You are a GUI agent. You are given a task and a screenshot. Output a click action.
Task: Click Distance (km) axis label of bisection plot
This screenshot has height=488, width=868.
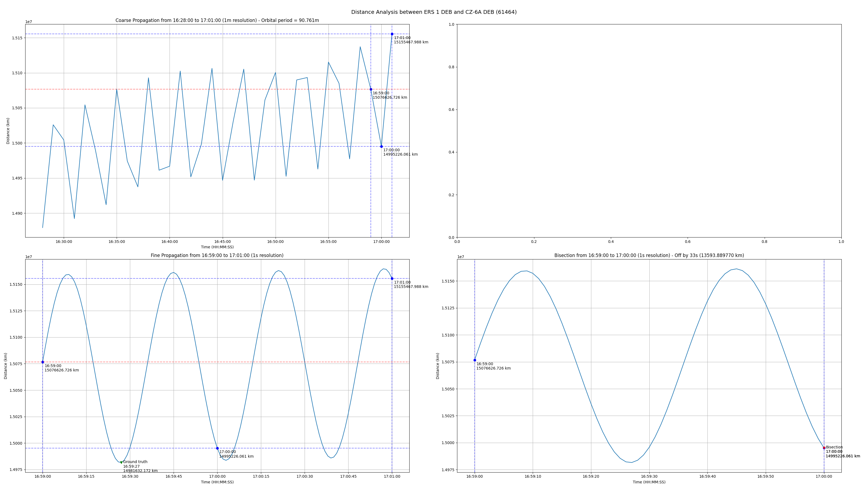point(438,366)
